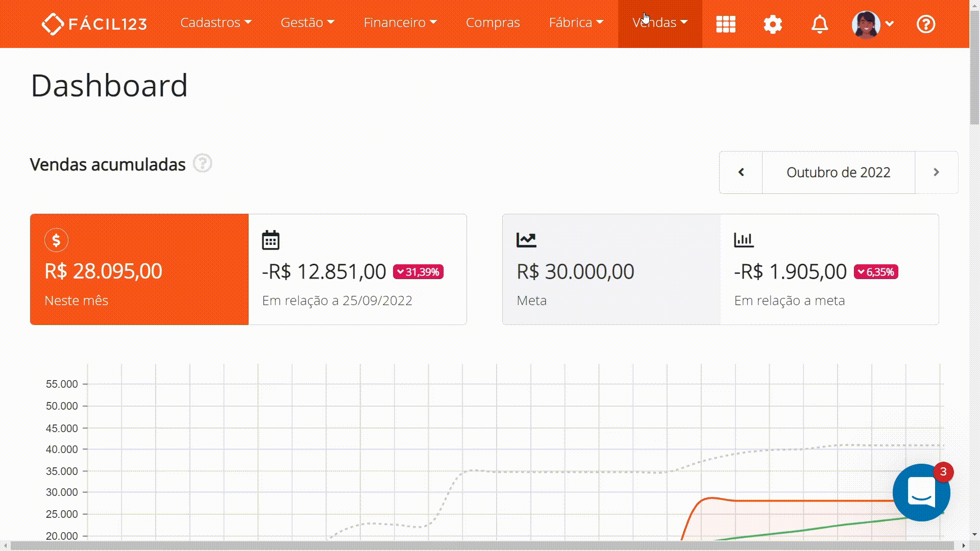
Task: Open the Vendas menu
Action: (660, 22)
